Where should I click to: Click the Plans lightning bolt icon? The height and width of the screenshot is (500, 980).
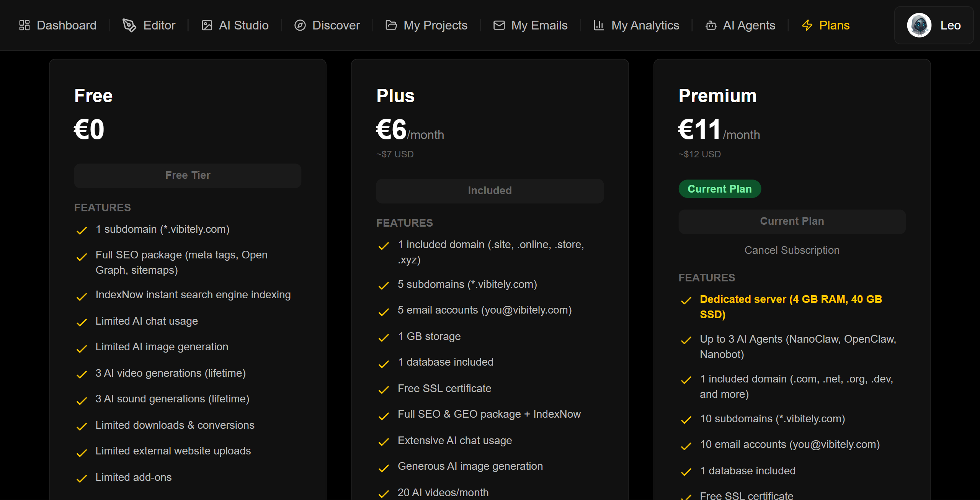point(808,25)
